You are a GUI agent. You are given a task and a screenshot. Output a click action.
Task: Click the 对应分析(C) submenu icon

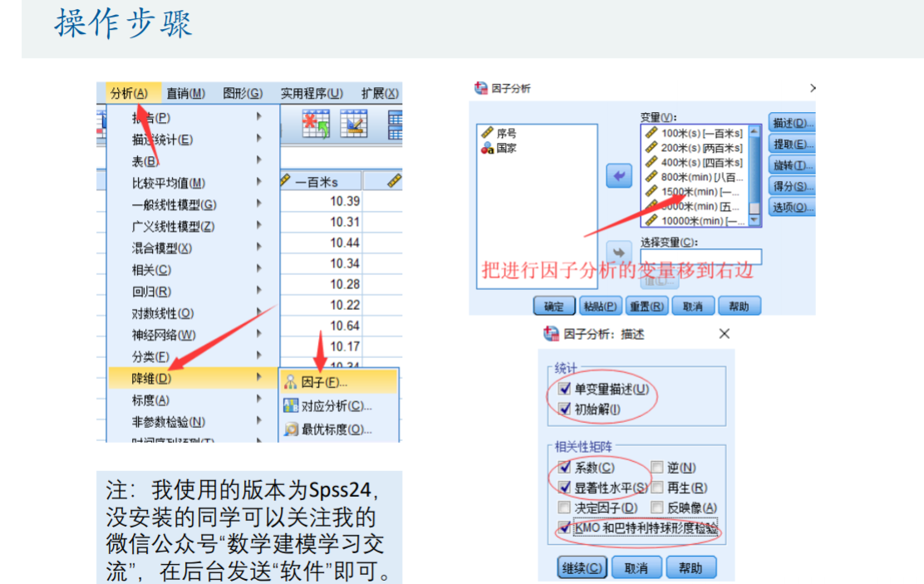coord(290,406)
